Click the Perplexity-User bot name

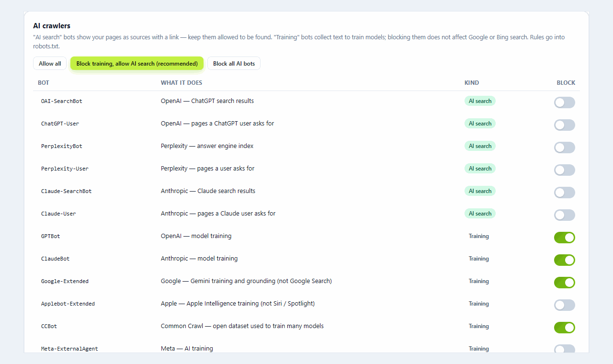(x=65, y=169)
